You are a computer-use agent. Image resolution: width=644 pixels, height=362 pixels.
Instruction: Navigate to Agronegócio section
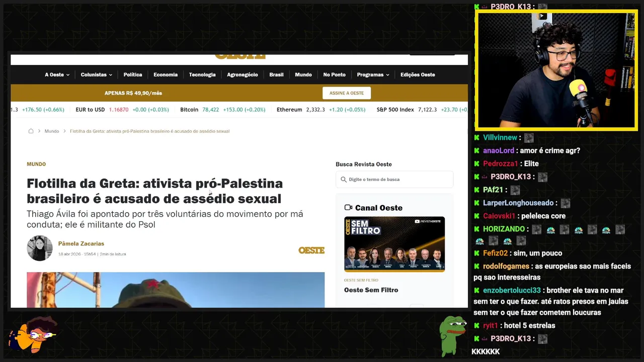[x=243, y=74]
